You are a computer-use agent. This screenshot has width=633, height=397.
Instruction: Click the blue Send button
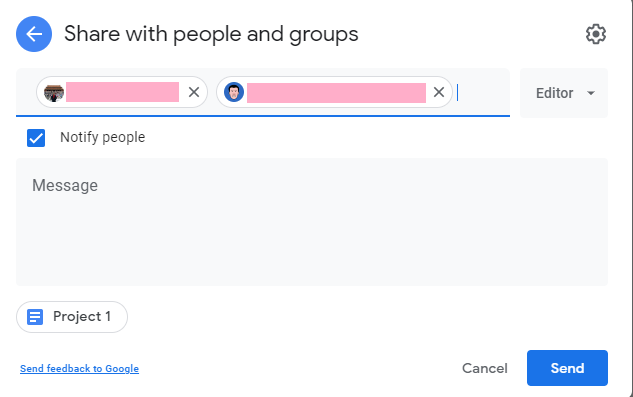pos(567,368)
